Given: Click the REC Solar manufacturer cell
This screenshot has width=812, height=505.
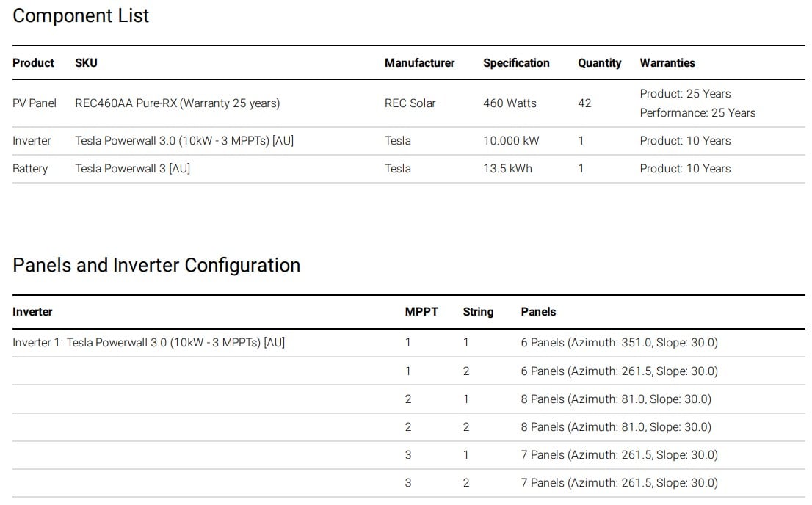Looking at the screenshot, I should point(410,103).
